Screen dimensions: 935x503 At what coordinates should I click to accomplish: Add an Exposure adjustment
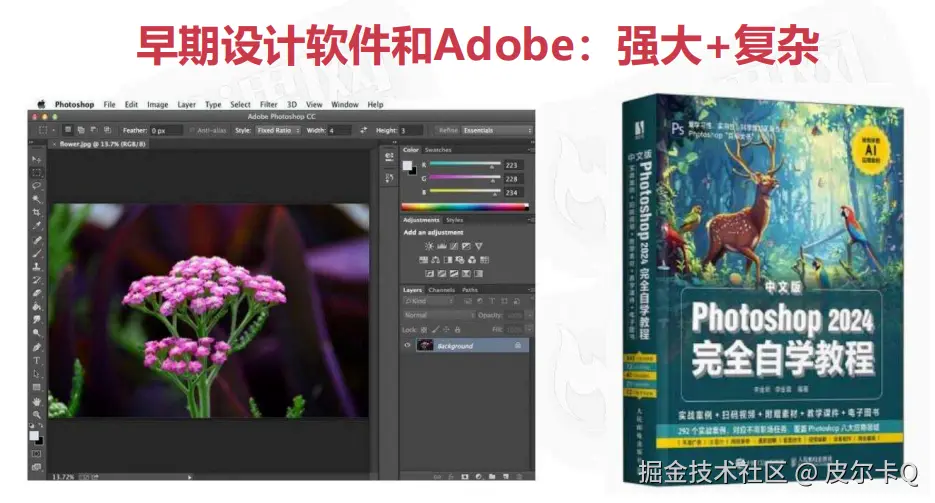click(x=466, y=246)
